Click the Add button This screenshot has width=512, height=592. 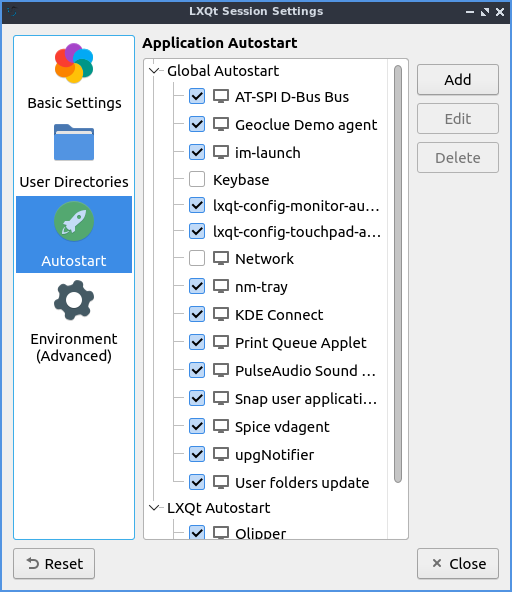(x=458, y=80)
